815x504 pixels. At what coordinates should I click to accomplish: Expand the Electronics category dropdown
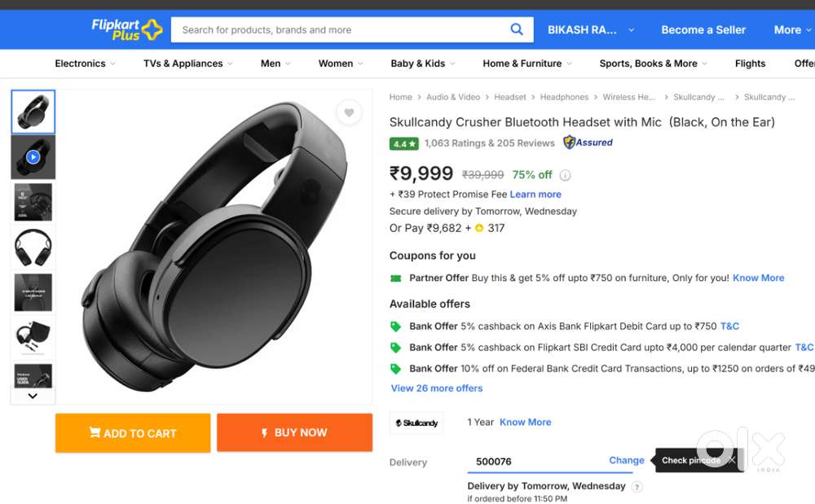click(85, 64)
